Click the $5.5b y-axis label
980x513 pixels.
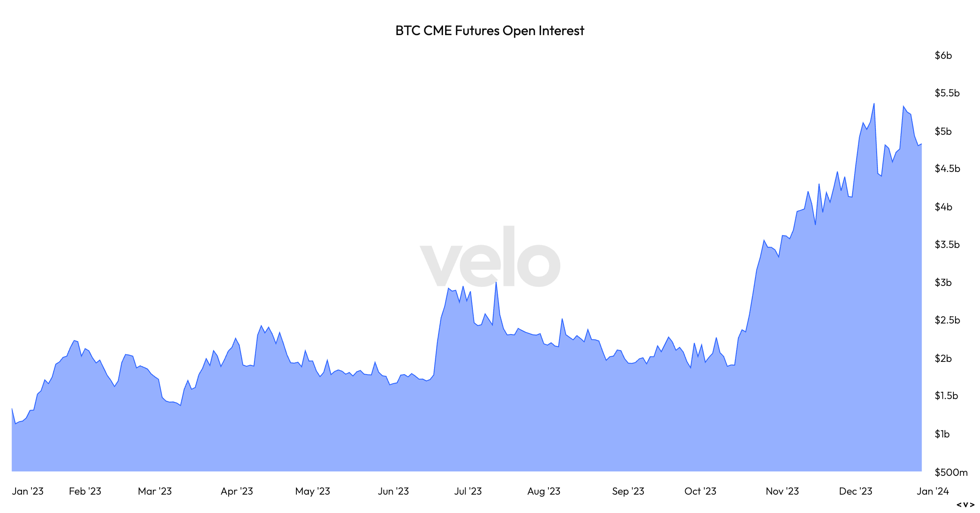[x=947, y=93]
